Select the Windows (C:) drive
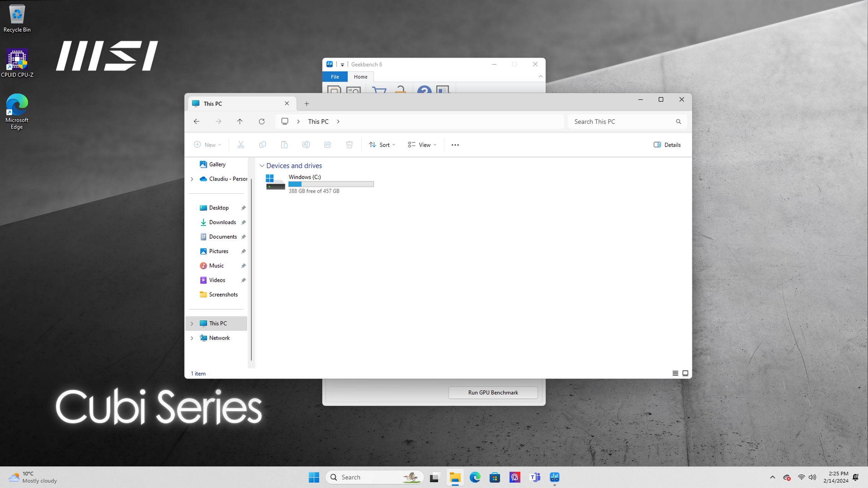 (x=319, y=184)
